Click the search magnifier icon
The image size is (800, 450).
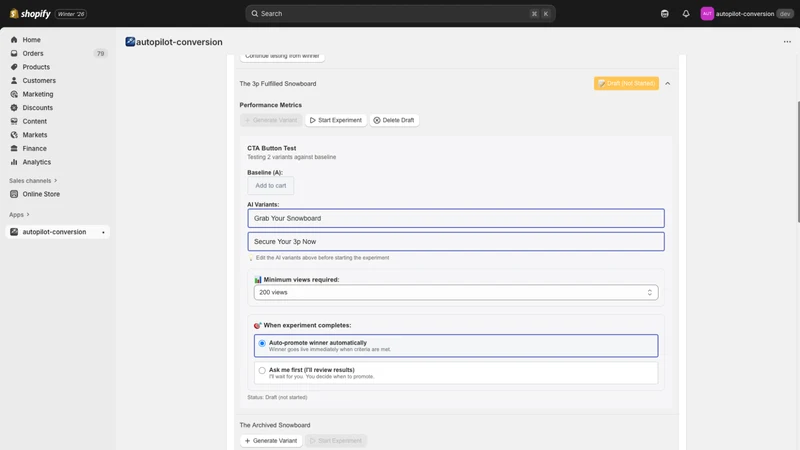coord(255,14)
